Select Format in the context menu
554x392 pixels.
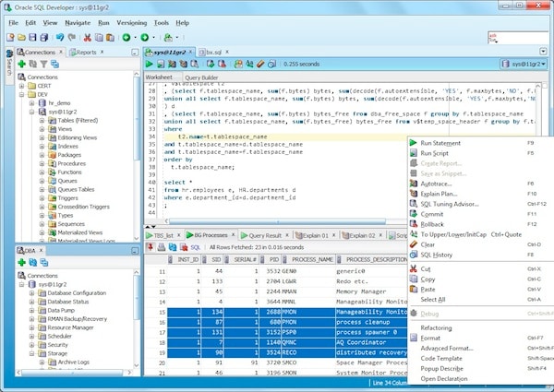tap(430, 339)
